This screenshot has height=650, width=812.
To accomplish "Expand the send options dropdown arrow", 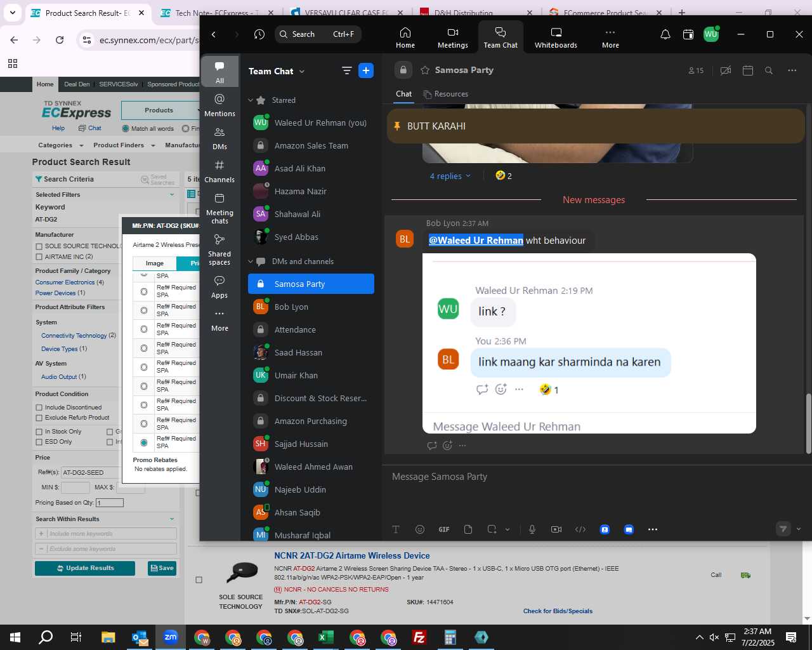I will pos(799,529).
